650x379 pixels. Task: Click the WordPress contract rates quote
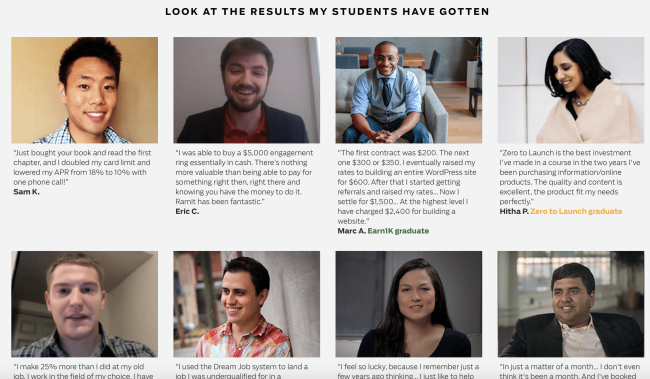point(407,187)
